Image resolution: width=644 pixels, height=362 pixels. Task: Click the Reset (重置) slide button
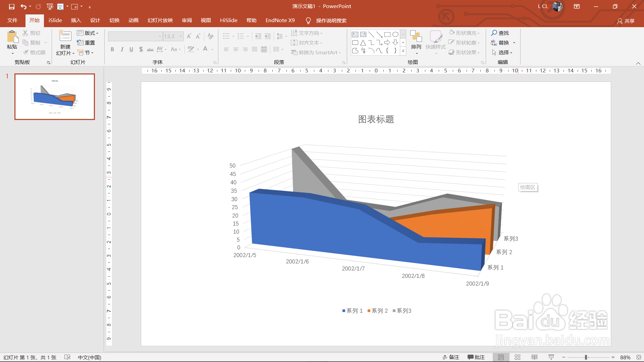(86, 43)
